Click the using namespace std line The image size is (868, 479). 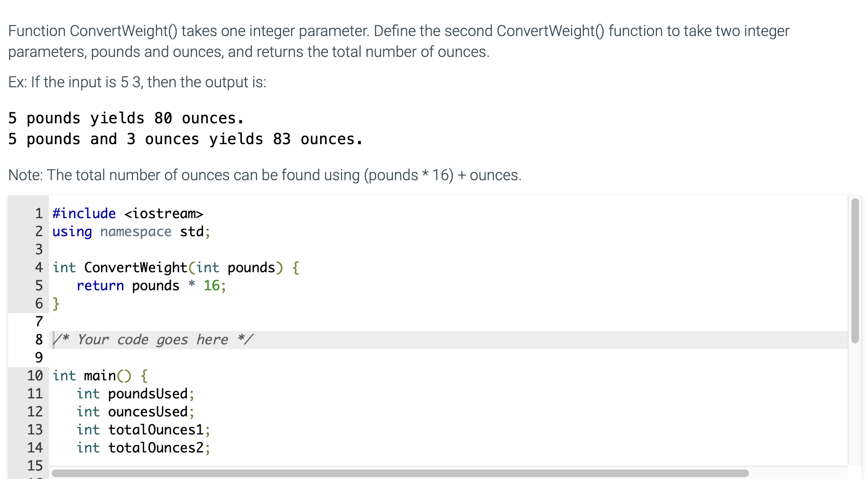(x=130, y=231)
